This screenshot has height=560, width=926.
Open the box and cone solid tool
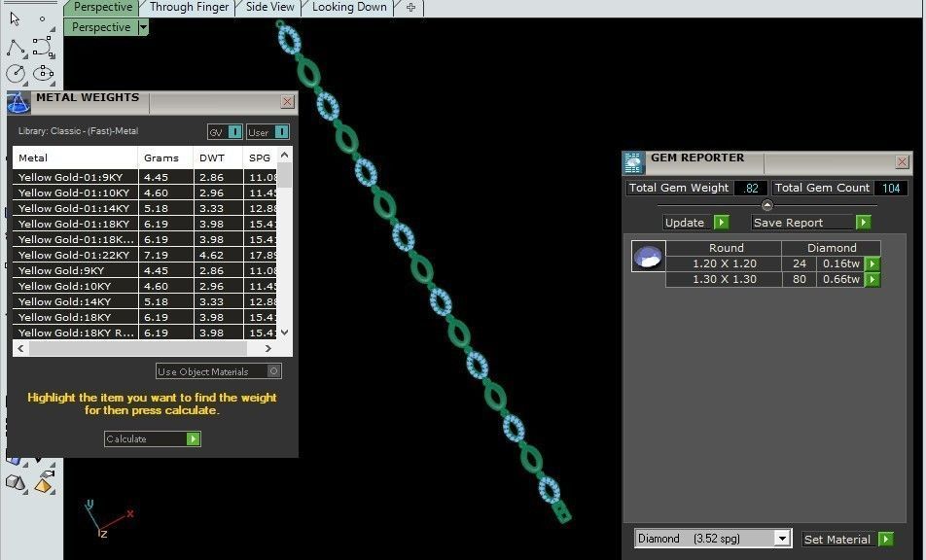click(x=16, y=483)
